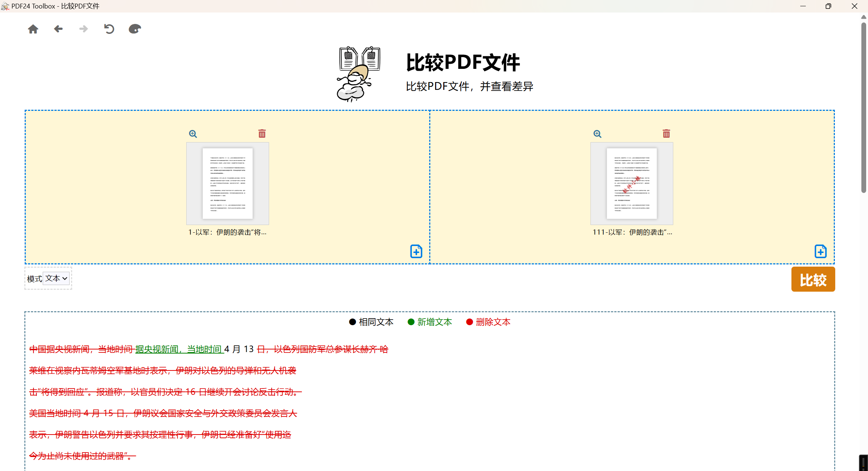
Task: Click the file name 111-以军：伊朗的袭击
Action: [632, 232]
